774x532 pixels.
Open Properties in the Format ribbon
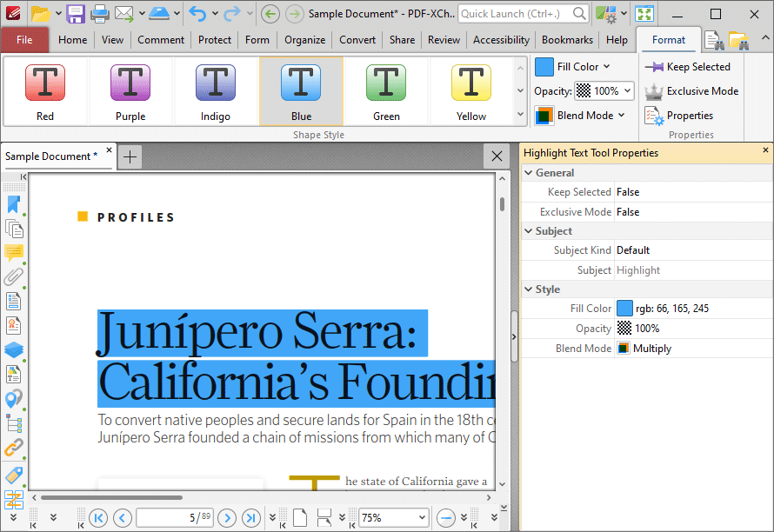pos(679,116)
